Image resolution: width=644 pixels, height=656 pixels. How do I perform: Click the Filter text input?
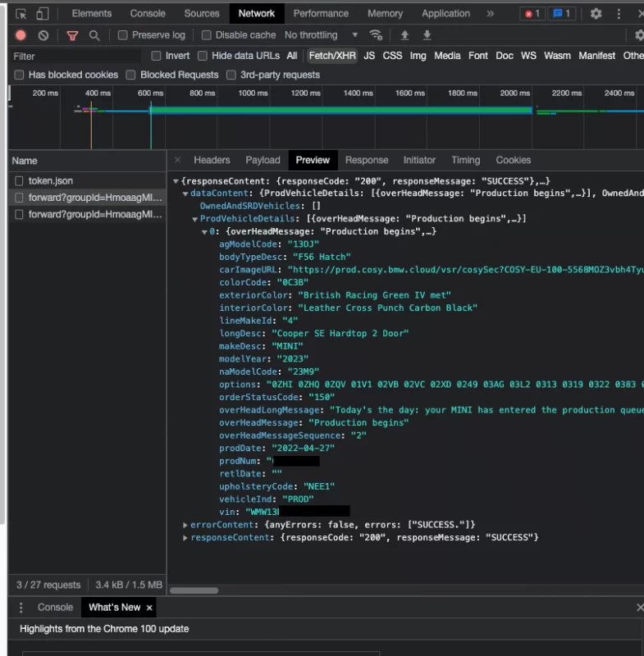coord(75,56)
